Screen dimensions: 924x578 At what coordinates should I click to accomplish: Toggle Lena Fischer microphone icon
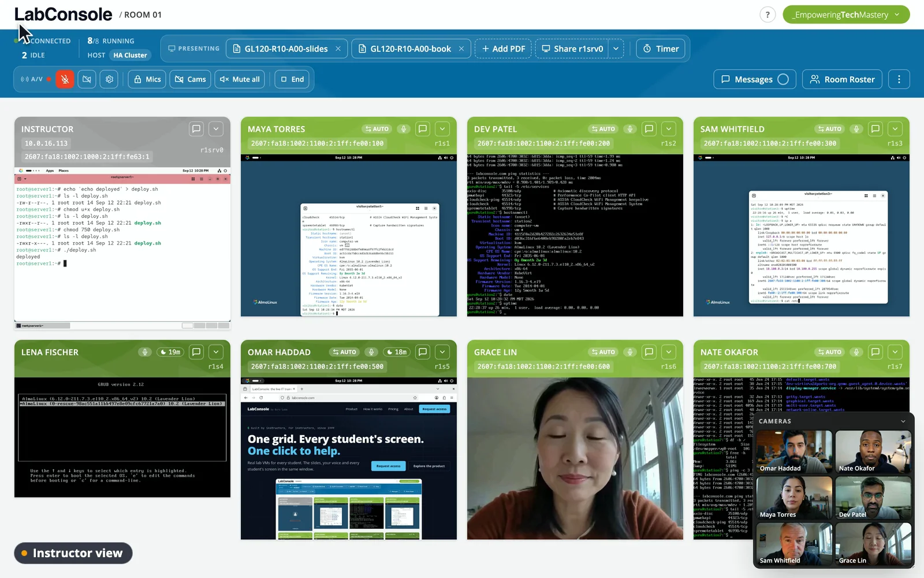pyautogui.click(x=145, y=352)
